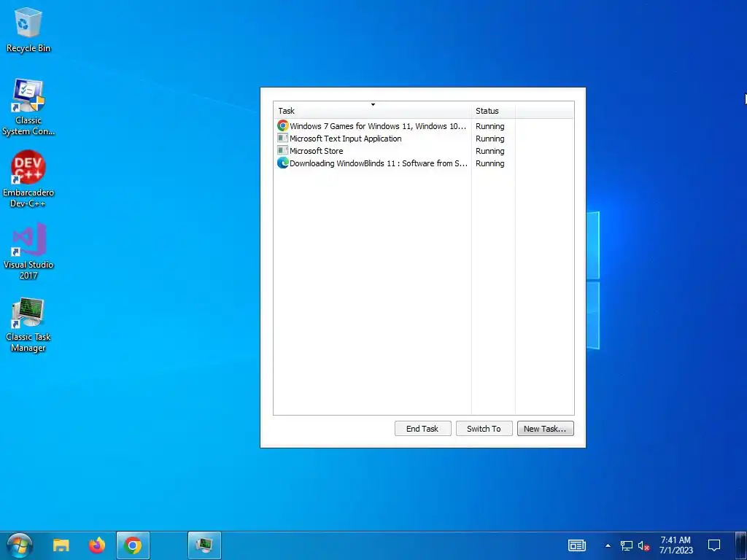Click the Task Manager taskbar button

[x=204, y=545]
